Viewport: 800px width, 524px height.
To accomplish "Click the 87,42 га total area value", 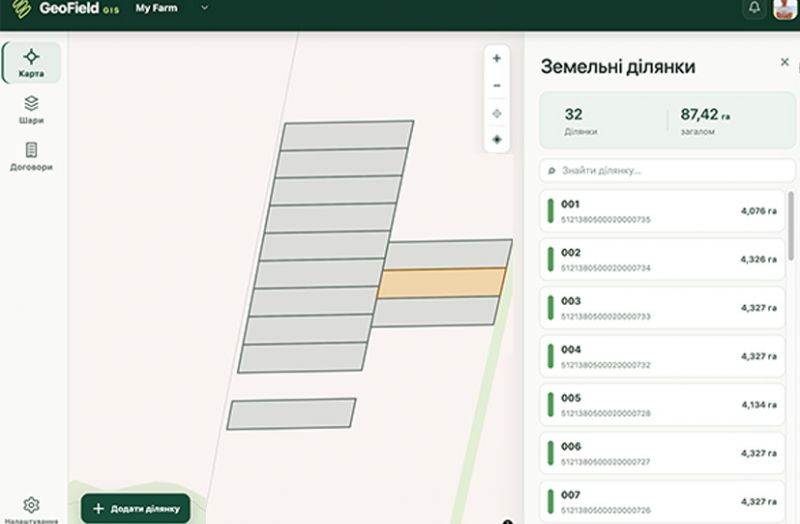I will tap(705, 115).
